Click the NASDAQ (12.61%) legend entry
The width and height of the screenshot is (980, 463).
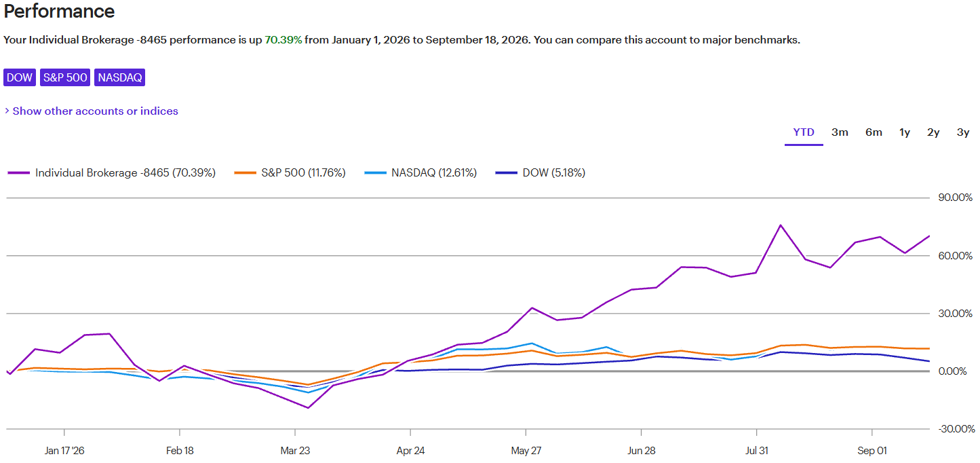click(x=420, y=172)
